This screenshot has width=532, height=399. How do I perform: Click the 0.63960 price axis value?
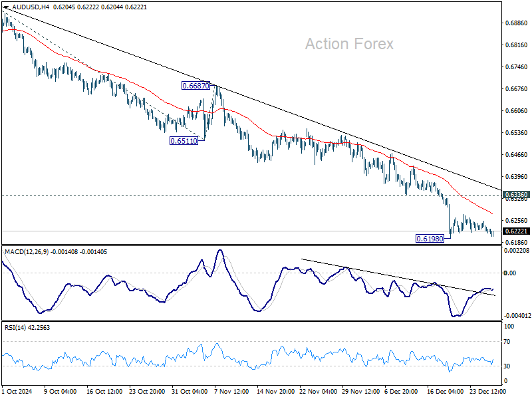(517, 176)
